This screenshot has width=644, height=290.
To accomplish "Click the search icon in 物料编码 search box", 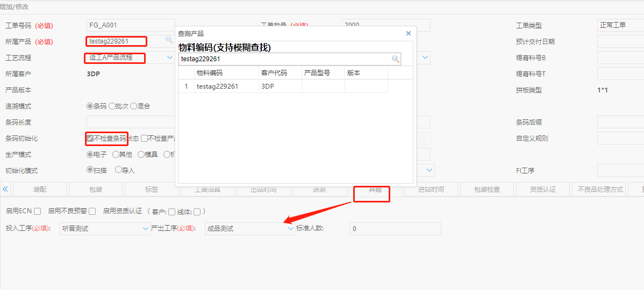I will pyautogui.click(x=395, y=59).
